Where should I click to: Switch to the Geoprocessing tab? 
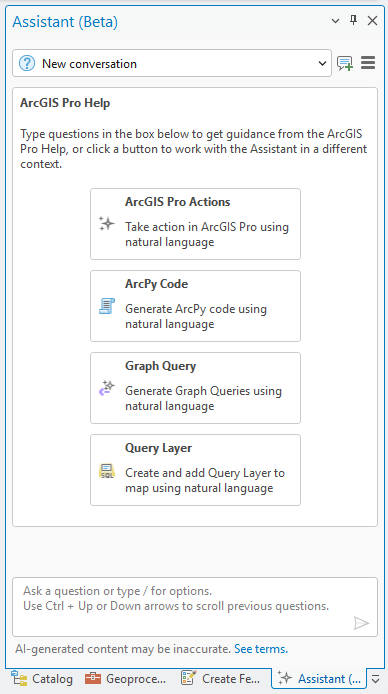125,678
